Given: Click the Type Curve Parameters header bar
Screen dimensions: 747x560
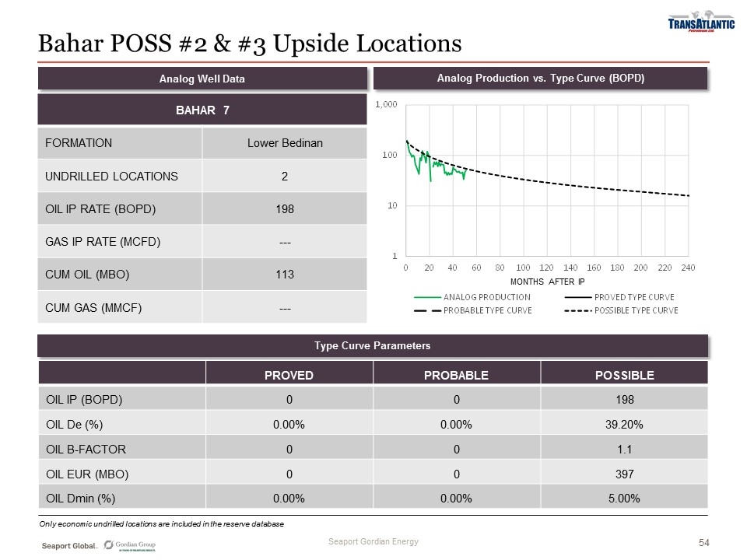Looking at the screenshot, I should [372, 345].
